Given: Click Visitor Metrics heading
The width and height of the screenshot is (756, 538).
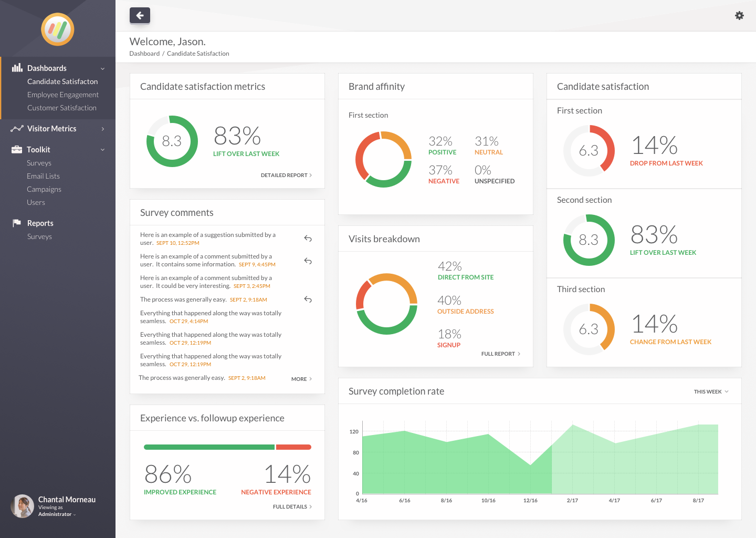Looking at the screenshot, I should [51, 129].
